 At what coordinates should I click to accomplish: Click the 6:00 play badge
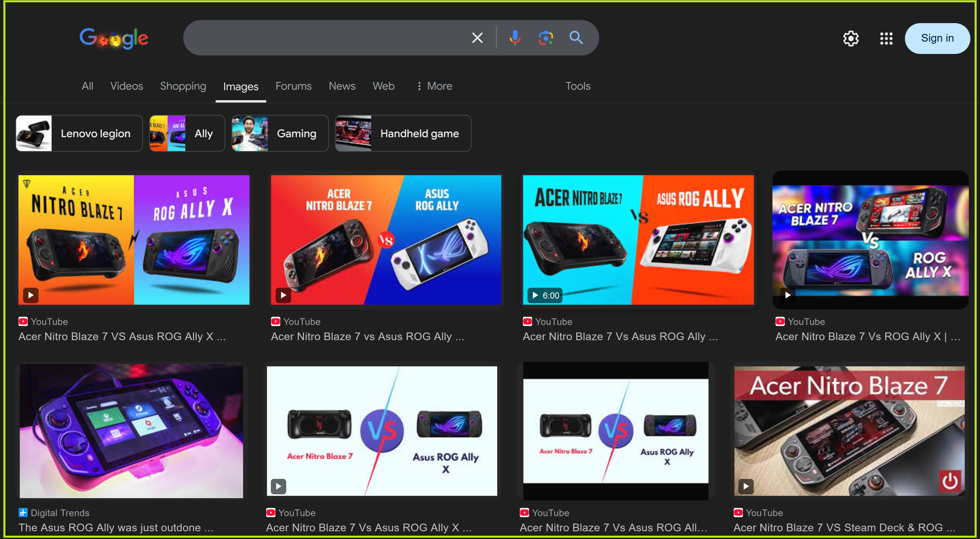click(545, 295)
